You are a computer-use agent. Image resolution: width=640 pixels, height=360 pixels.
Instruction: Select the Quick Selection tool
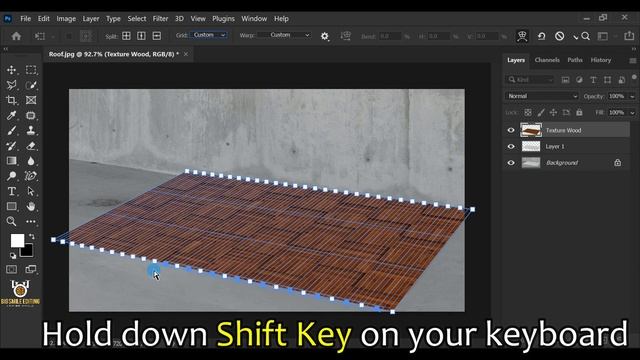click(31, 85)
